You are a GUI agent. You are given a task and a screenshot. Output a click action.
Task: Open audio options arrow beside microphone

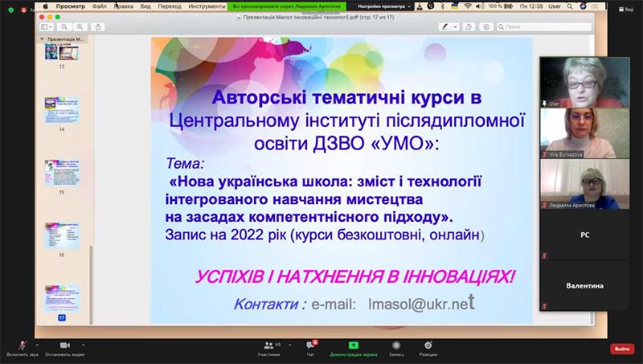point(37,346)
